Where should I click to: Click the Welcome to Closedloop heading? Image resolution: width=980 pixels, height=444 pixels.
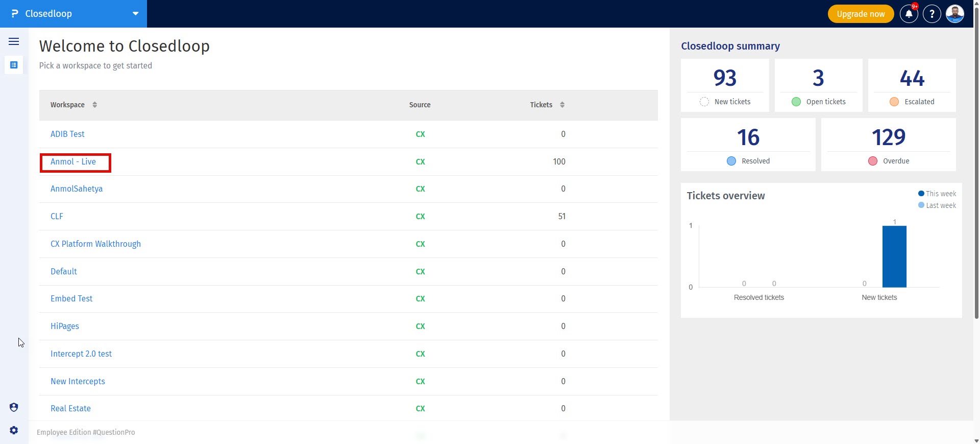pos(125,46)
